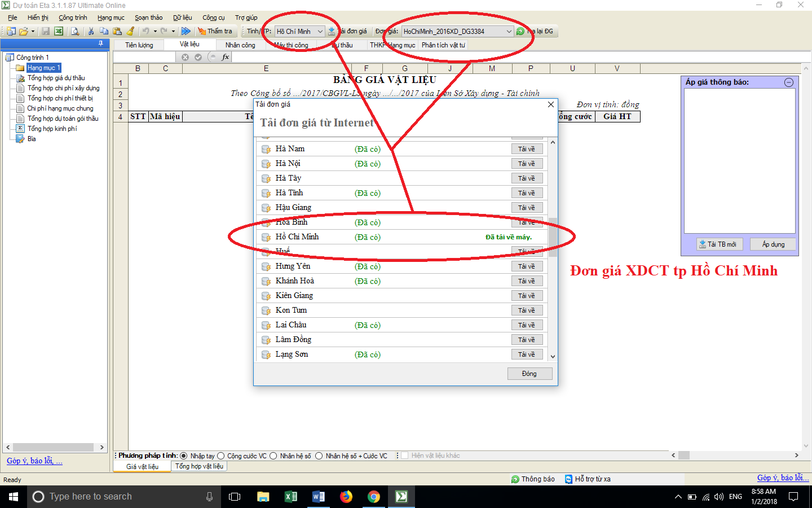Screen dimensions: 812x508
Task: Expand the Đơn giá HoChiMinh_2016XD dropdown
Action: 509,32
